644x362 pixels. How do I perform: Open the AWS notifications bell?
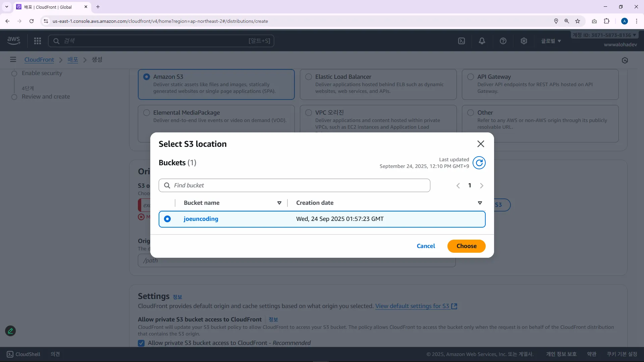point(482,41)
